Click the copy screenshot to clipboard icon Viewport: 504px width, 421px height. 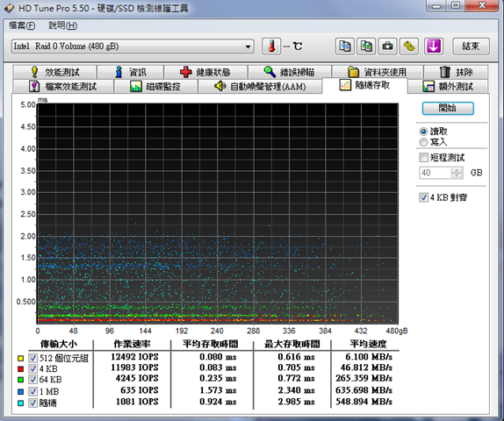coord(366,46)
